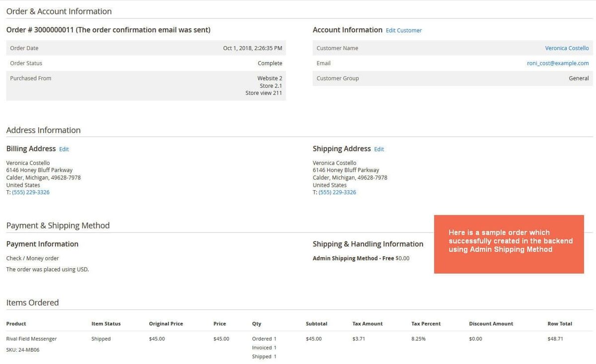This screenshot has height=364, width=596.
Task: Click the billing phone number (555) 229-3326
Action: point(30,192)
